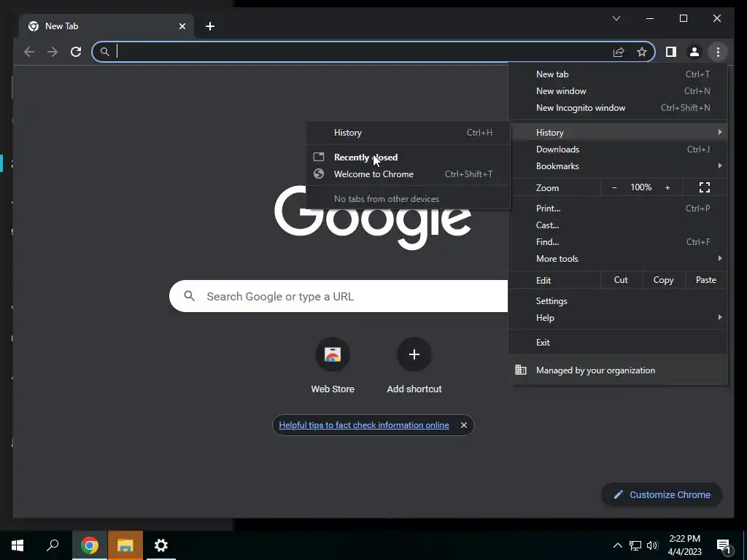This screenshot has height=560, width=747.
Task: Choose Cast... from the menu
Action: pos(618,225)
